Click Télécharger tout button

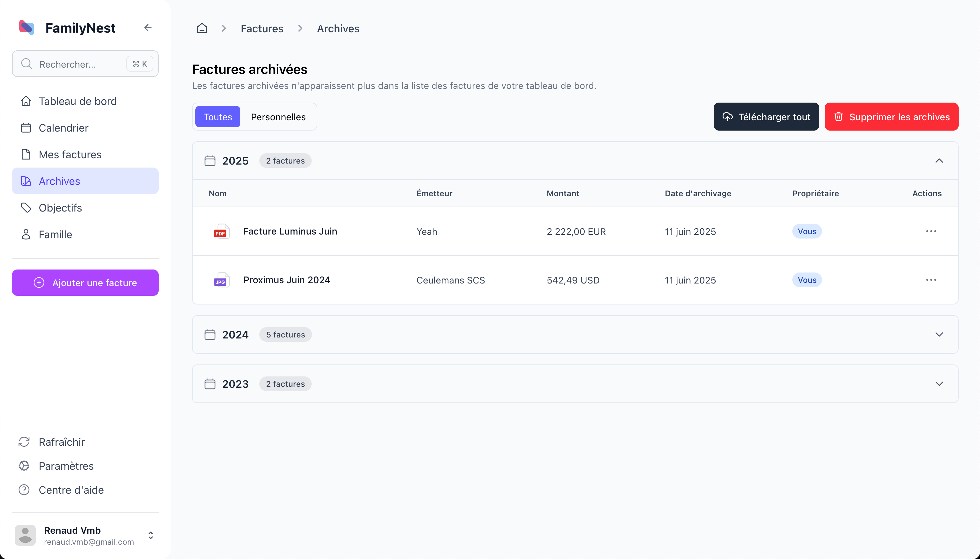[766, 117]
